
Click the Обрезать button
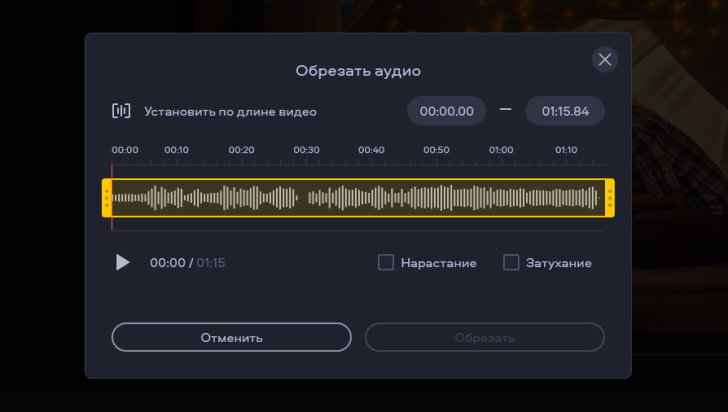click(484, 337)
